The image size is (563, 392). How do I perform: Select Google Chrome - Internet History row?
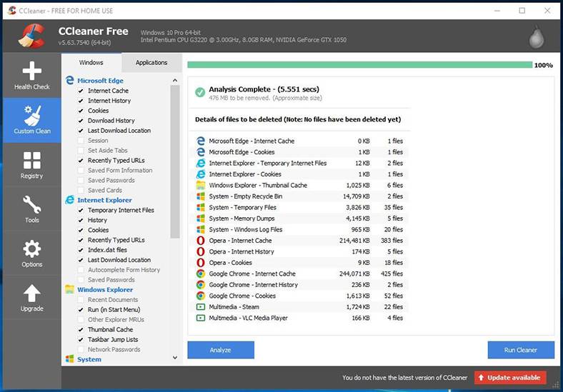300,285
